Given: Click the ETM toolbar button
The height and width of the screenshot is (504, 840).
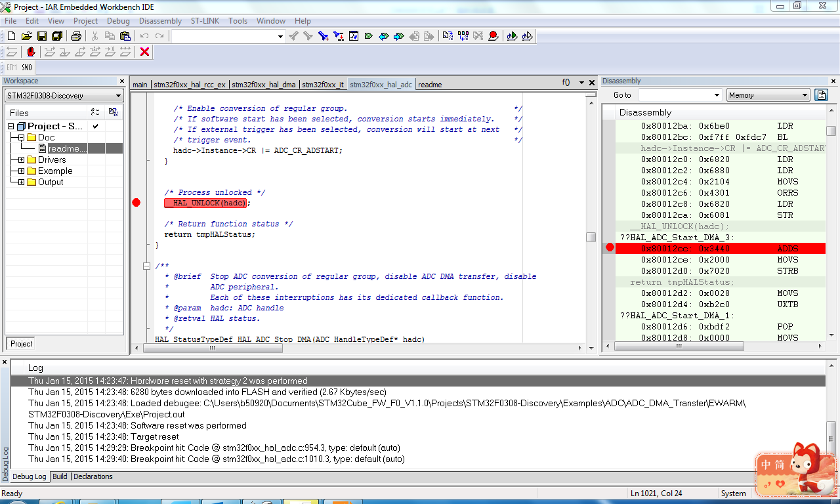Looking at the screenshot, I should (x=11, y=68).
